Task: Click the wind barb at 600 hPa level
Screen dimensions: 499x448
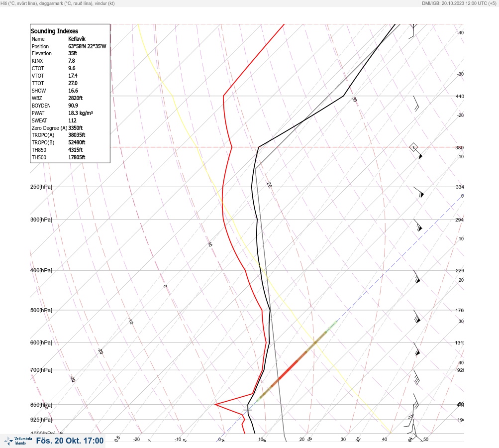Action: (417, 349)
